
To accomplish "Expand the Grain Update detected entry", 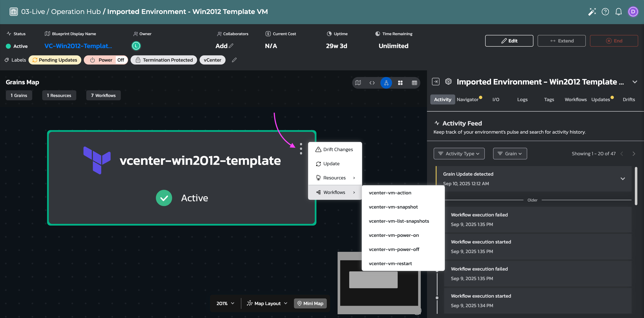I will (623, 179).
